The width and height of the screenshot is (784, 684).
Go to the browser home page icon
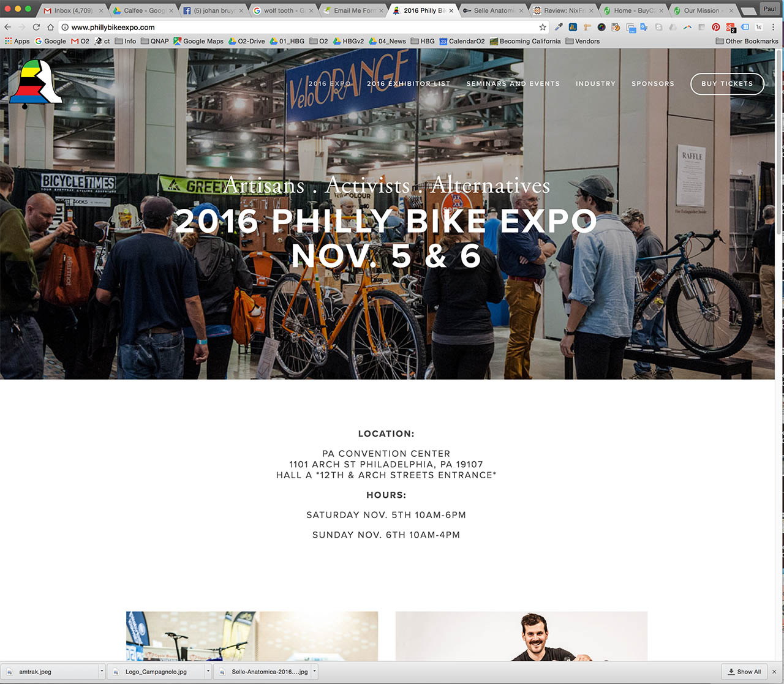click(x=50, y=28)
